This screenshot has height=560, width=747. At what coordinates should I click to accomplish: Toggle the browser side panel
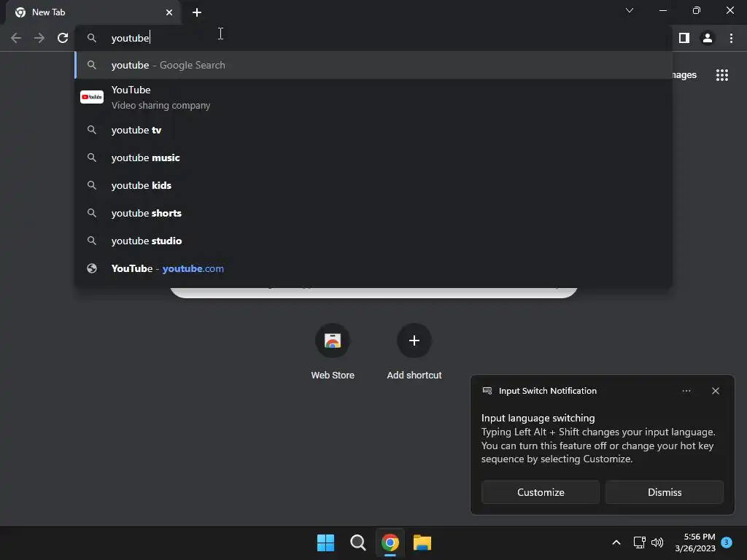(x=684, y=38)
